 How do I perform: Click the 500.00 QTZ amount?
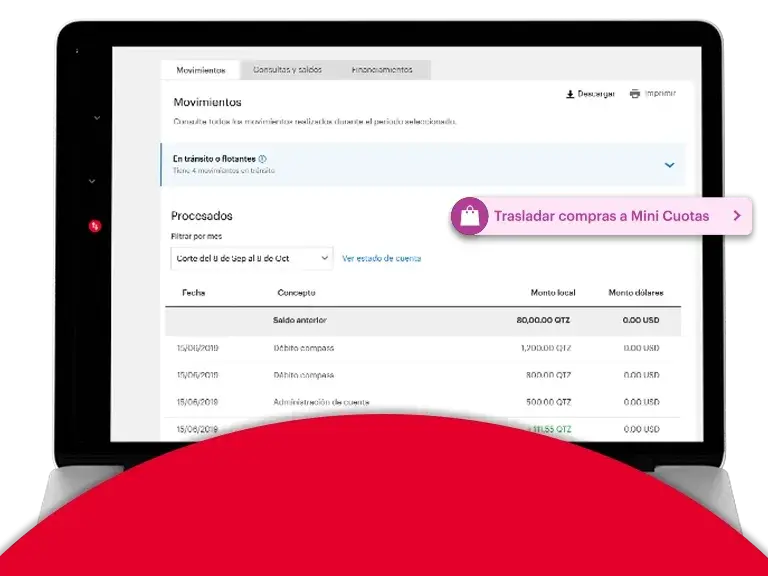tap(549, 402)
